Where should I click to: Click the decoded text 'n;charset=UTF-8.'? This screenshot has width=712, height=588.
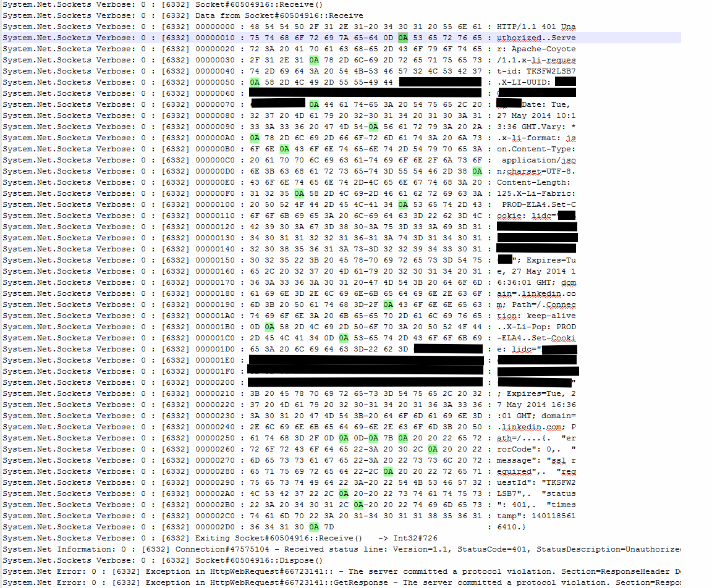pos(536,171)
